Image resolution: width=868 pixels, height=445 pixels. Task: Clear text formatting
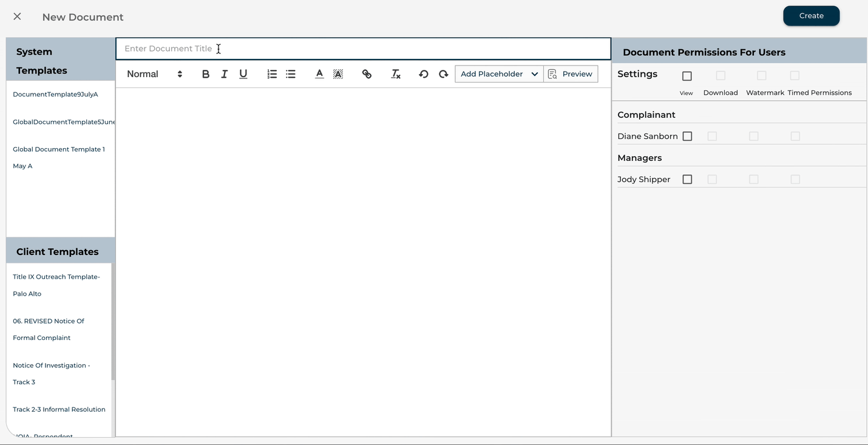coord(396,74)
